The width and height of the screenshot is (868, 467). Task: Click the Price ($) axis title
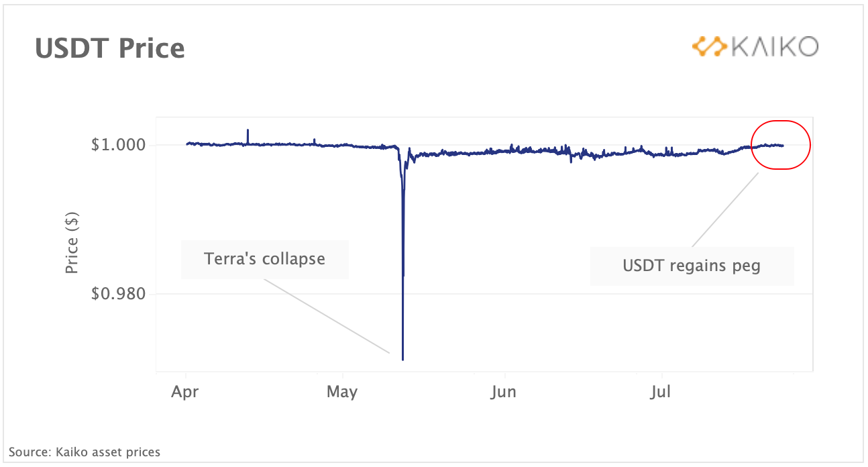(x=72, y=242)
